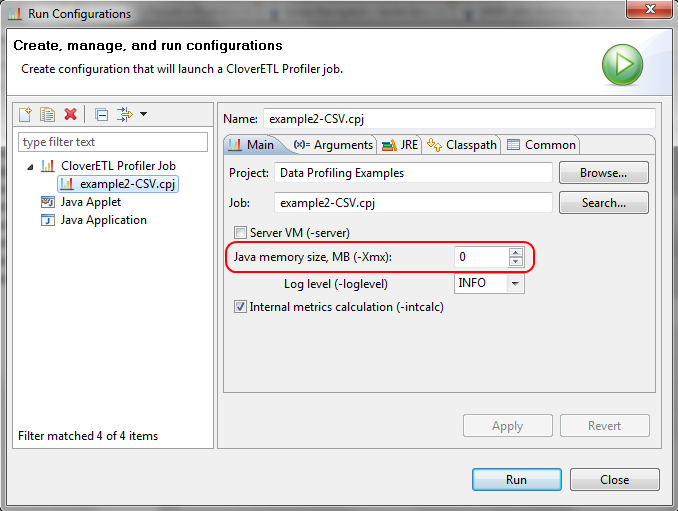
Task: Switch to the Common tab
Action: 541,145
